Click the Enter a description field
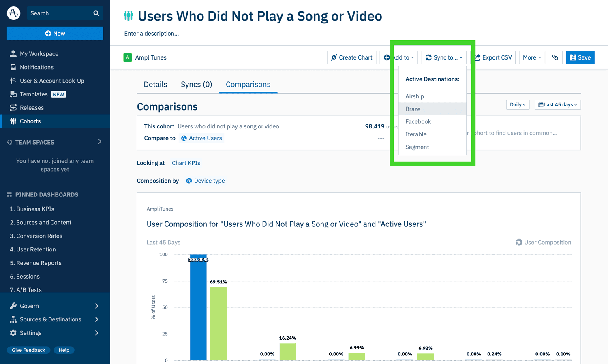Screen dimensions: 608x364 pyautogui.click(x=152, y=34)
